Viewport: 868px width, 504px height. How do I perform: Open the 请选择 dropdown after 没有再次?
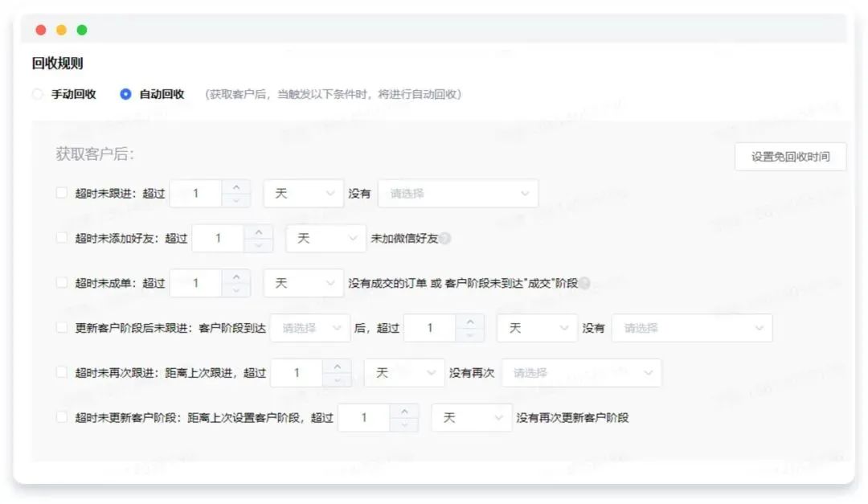pyautogui.click(x=581, y=373)
